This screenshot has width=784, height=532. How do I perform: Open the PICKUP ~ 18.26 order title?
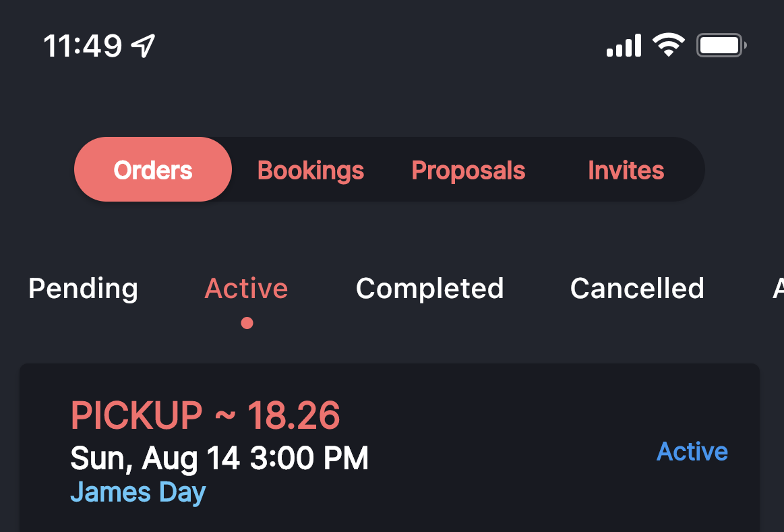[205, 415]
